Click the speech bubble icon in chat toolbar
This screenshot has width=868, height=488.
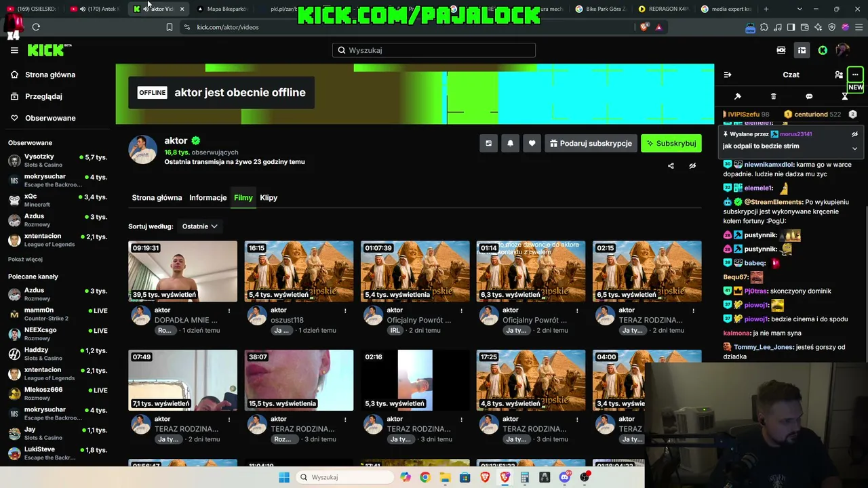pos(809,96)
